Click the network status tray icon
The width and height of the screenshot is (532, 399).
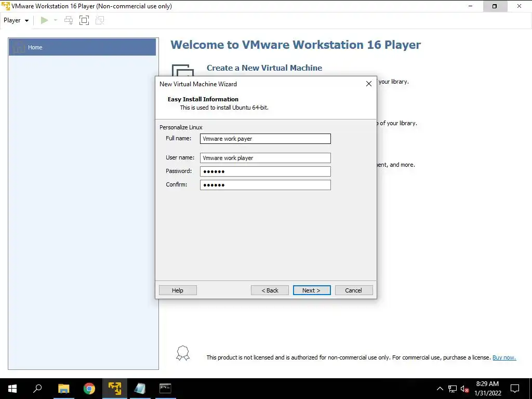coord(453,389)
